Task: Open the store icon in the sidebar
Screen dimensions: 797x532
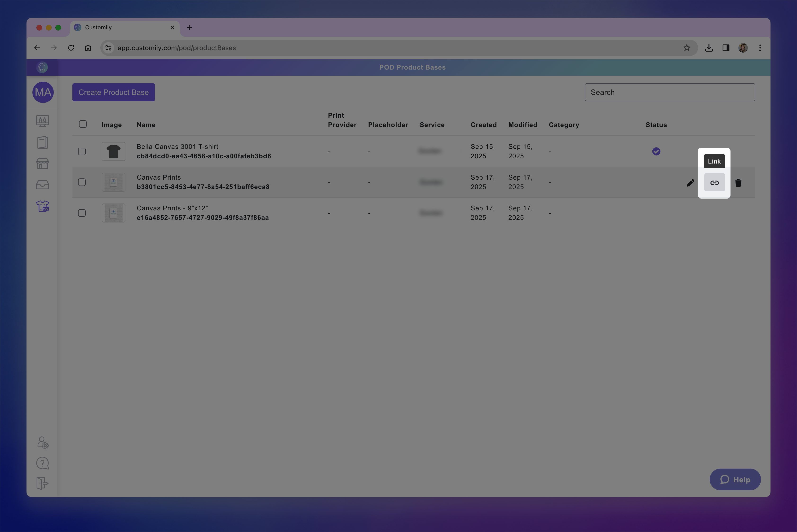Action: click(43, 164)
